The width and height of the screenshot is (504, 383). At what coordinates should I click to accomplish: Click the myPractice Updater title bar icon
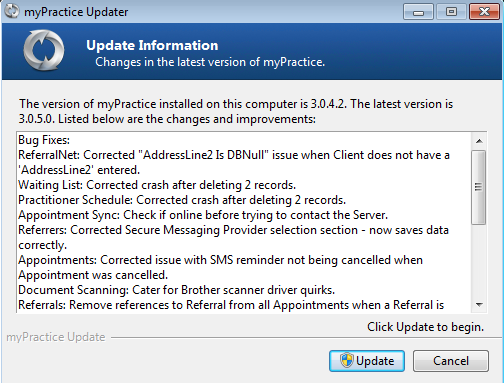12,11
